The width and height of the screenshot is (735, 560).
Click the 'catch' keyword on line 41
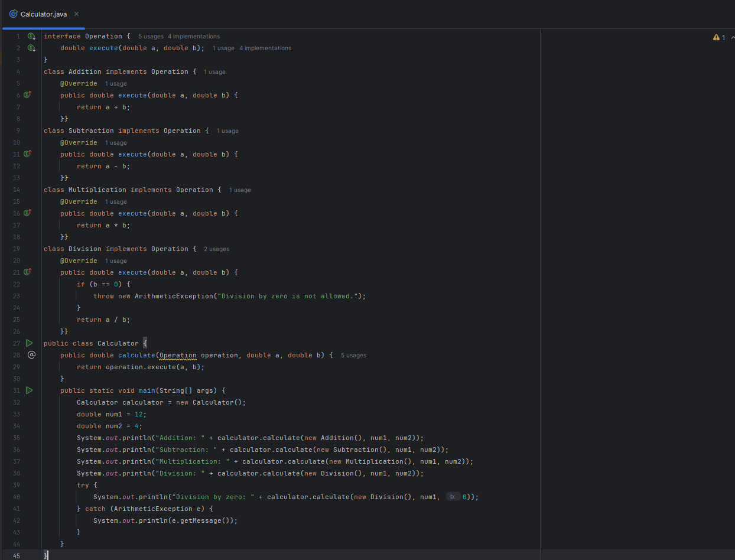[95, 509]
